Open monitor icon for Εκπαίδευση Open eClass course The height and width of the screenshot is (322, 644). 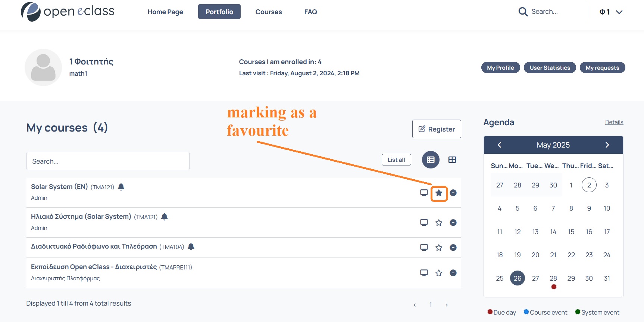(x=424, y=273)
